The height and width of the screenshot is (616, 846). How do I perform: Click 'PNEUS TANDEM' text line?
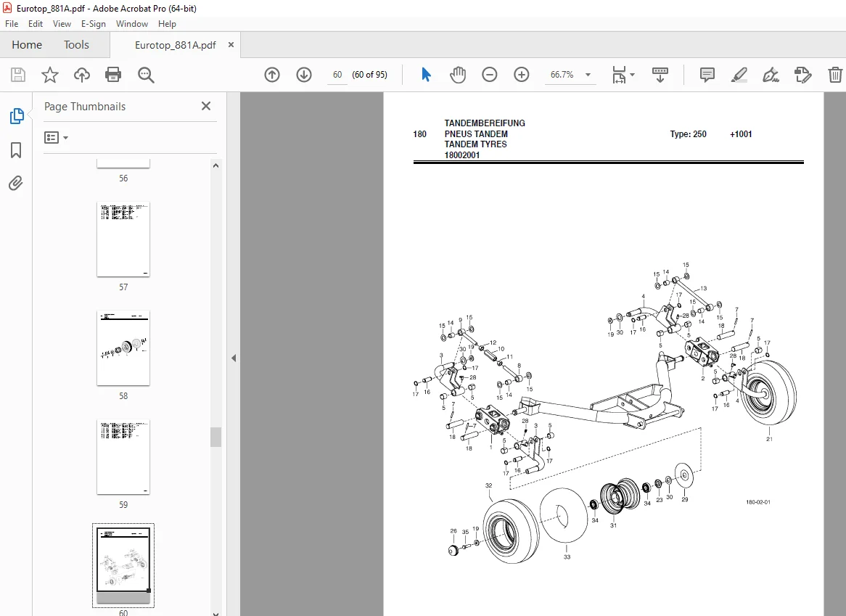[476, 134]
